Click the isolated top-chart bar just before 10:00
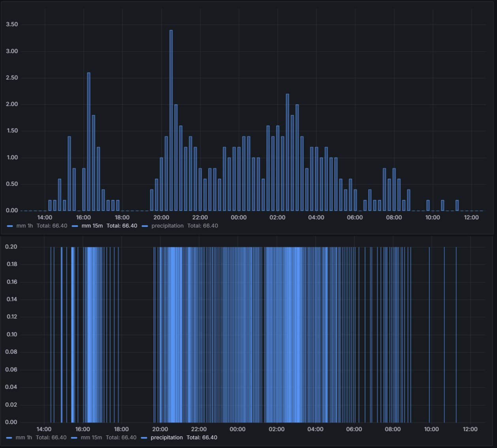This screenshot has width=497, height=448. tap(428, 205)
